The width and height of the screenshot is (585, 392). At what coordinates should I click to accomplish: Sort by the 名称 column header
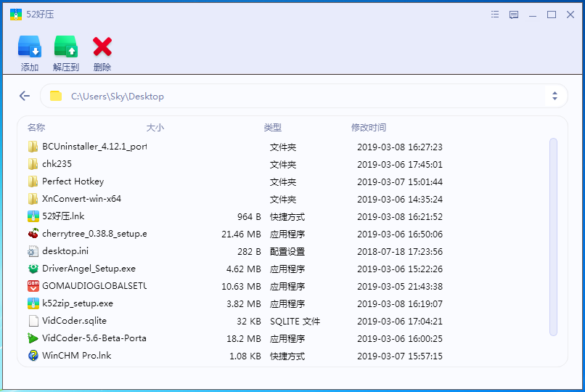pyautogui.click(x=36, y=128)
